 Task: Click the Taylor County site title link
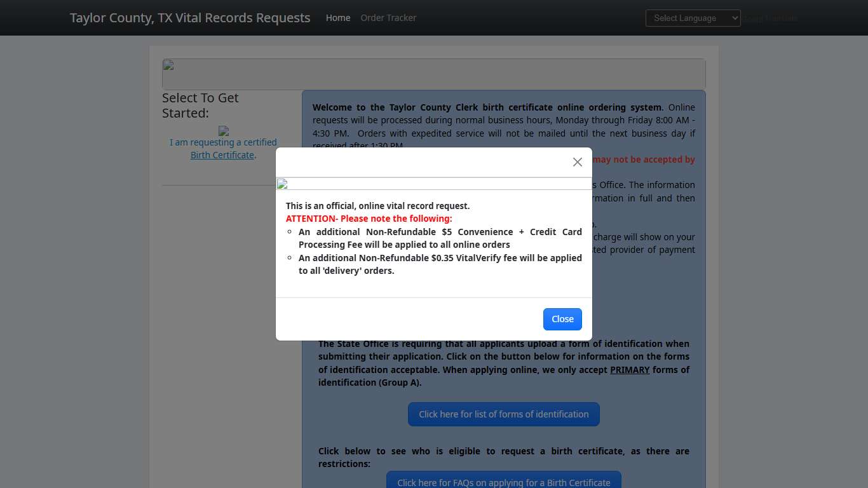coord(190,18)
